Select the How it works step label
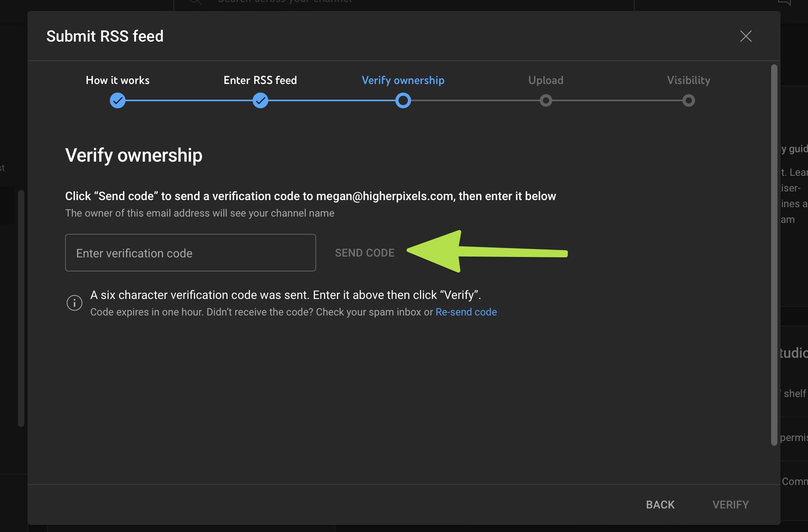The height and width of the screenshot is (532, 808). click(x=118, y=80)
